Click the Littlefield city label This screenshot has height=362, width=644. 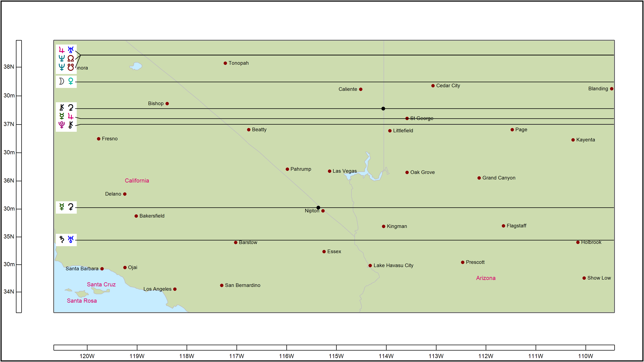pyautogui.click(x=403, y=131)
